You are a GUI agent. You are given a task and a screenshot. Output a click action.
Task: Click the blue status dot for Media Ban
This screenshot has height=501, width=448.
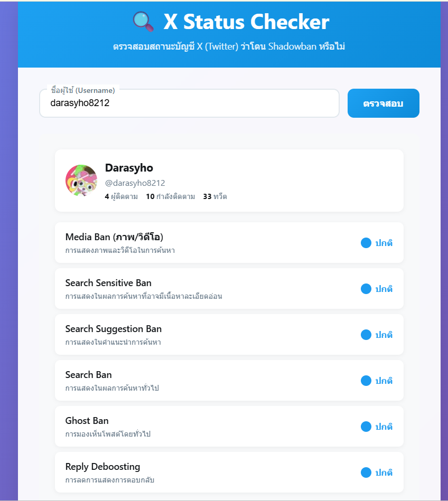[366, 243]
